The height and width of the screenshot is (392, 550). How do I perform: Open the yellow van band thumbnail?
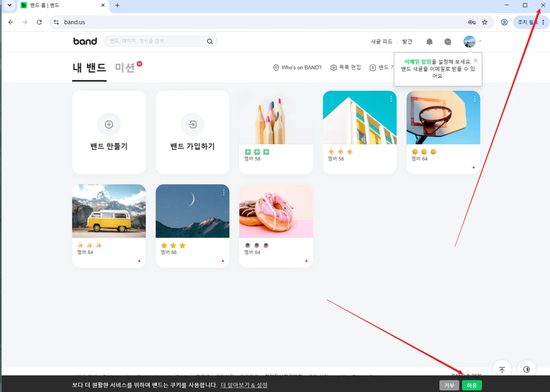[x=109, y=211]
